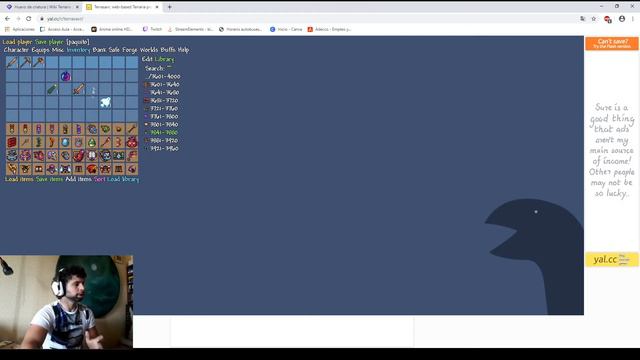The image size is (640, 360).
Task: Click the yellow yal.cc banner
Action: pyautogui.click(x=612, y=260)
